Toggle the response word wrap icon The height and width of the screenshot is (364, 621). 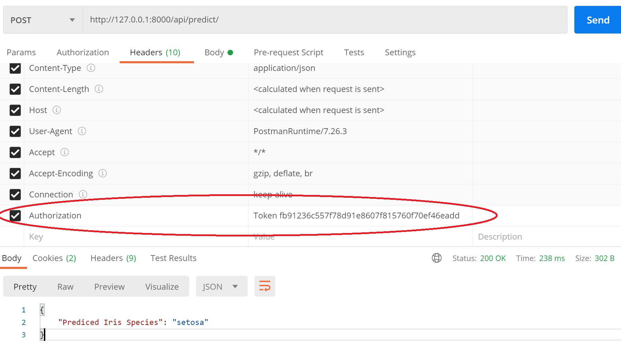click(x=265, y=286)
